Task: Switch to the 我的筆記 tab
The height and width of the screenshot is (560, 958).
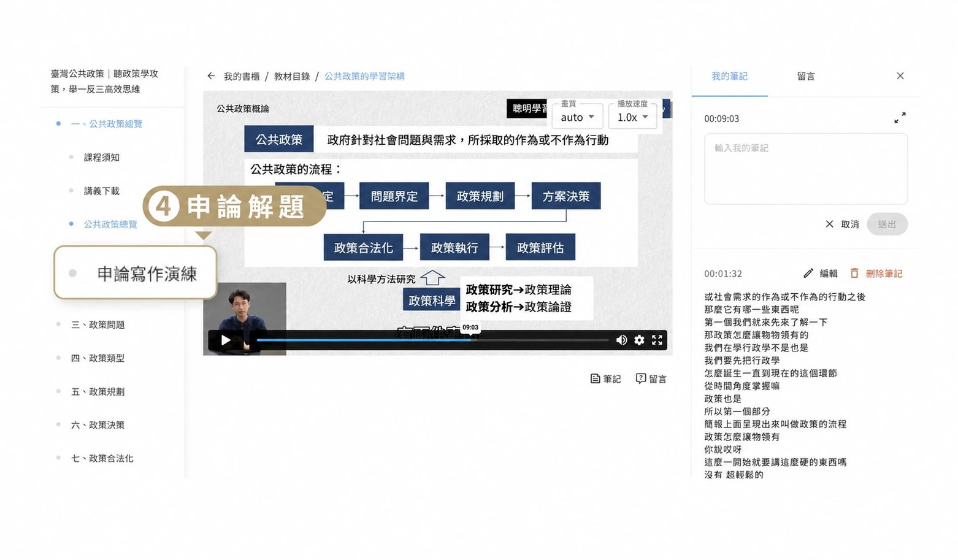Action: pyautogui.click(x=730, y=76)
